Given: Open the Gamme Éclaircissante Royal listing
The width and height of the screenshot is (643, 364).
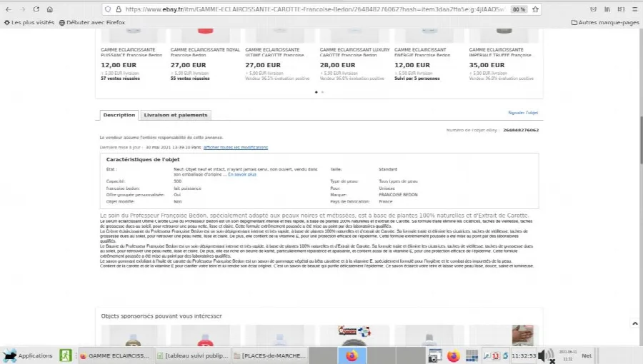Looking at the screenshot, I should 205,52.
